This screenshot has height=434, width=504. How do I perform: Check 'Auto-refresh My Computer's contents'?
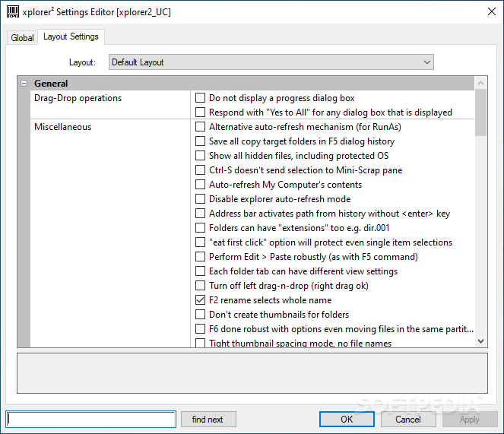point(200,185)
